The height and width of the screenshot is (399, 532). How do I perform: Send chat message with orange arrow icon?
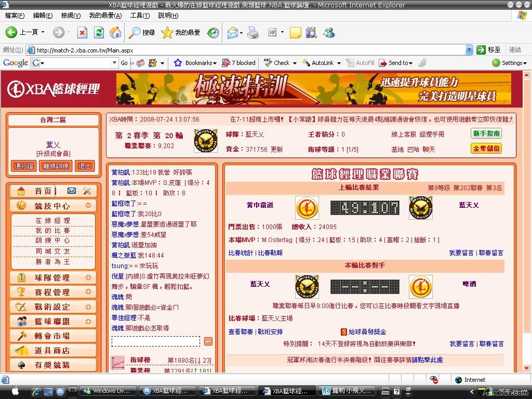208,341
